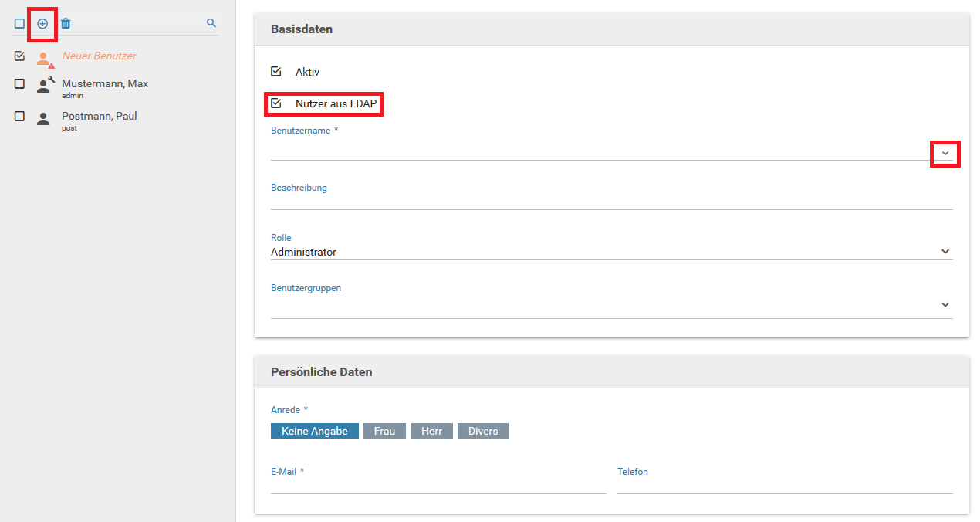980x522 pixels.
Task: Select Mustermann, Max in the user list
Action: [x=105, y=83]
